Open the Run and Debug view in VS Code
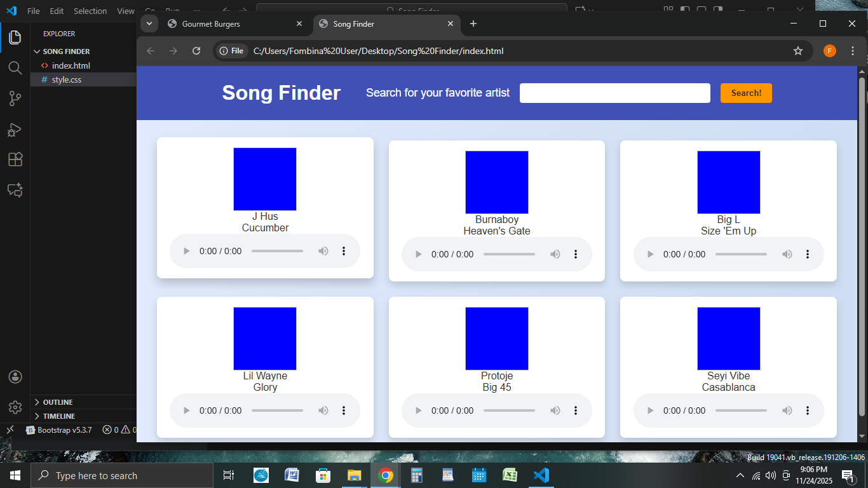This screenshot has width=868, height=488. click(15, 130)
